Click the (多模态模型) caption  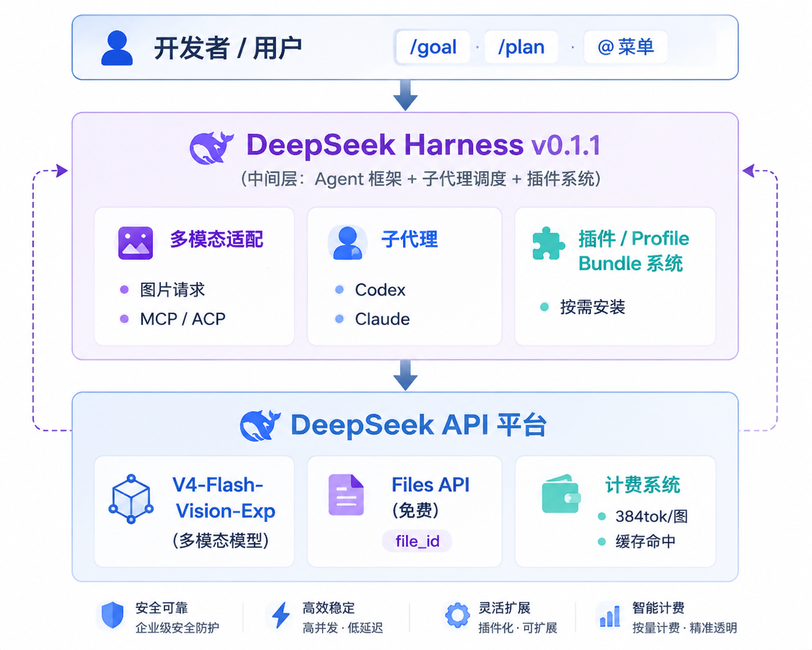coord(221,541)
